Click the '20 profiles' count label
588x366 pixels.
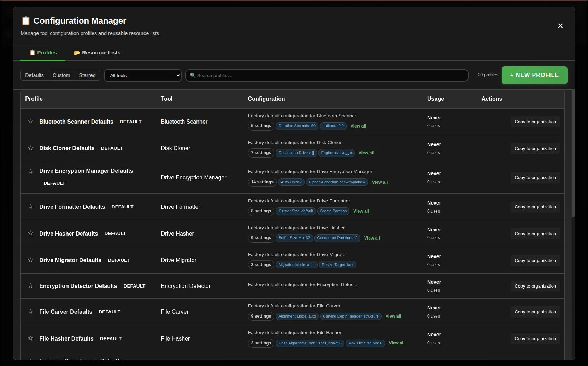(x=488, y=75)
